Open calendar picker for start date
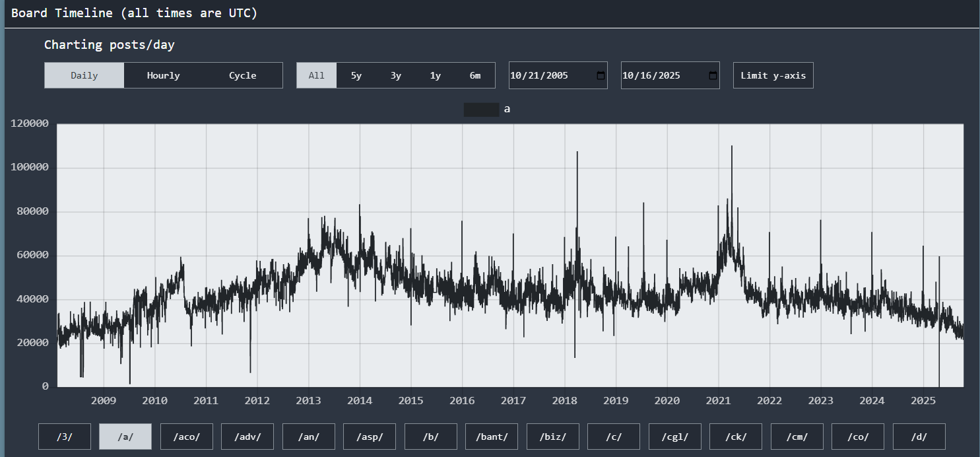980x457 pixels. click(601, 75)
